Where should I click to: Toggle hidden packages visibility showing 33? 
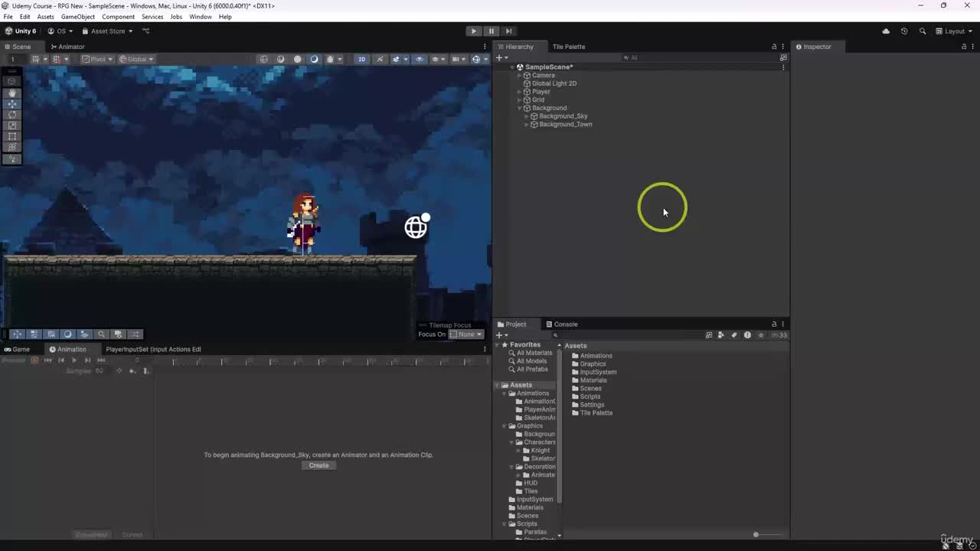[x=779, y=335]
